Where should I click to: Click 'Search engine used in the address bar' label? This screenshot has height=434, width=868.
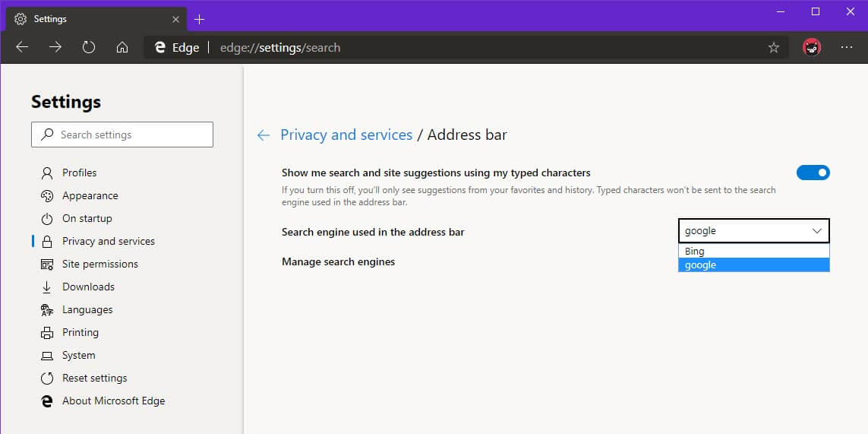pos(373,233)
